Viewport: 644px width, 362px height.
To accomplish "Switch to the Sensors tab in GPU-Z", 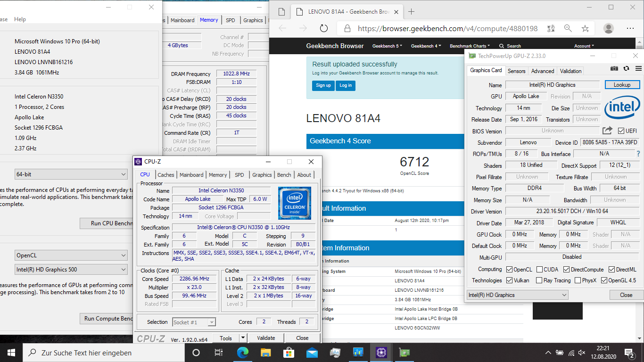I will tap(516, 71).
